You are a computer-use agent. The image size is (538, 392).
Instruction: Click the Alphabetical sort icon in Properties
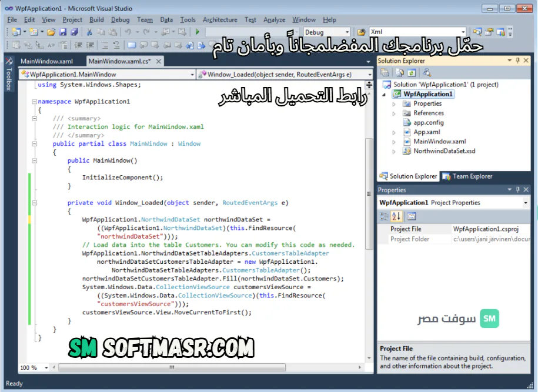pyautogui.click(x=396, y=216)
